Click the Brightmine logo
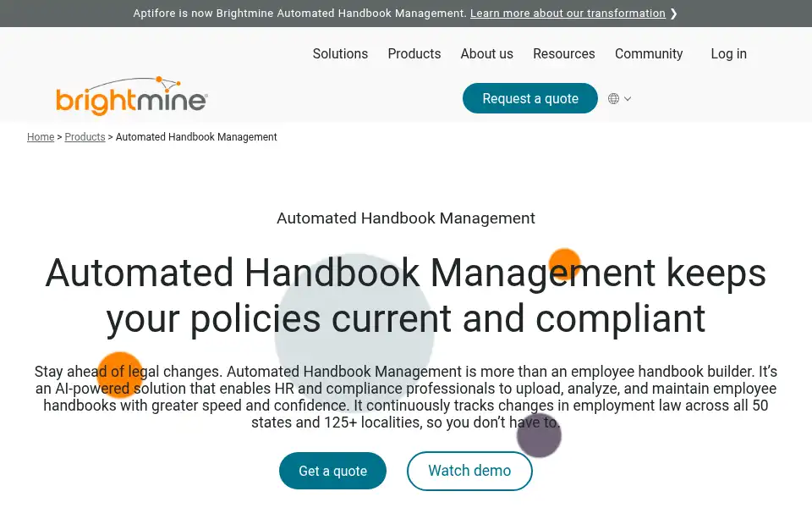 tap(132, 96)
